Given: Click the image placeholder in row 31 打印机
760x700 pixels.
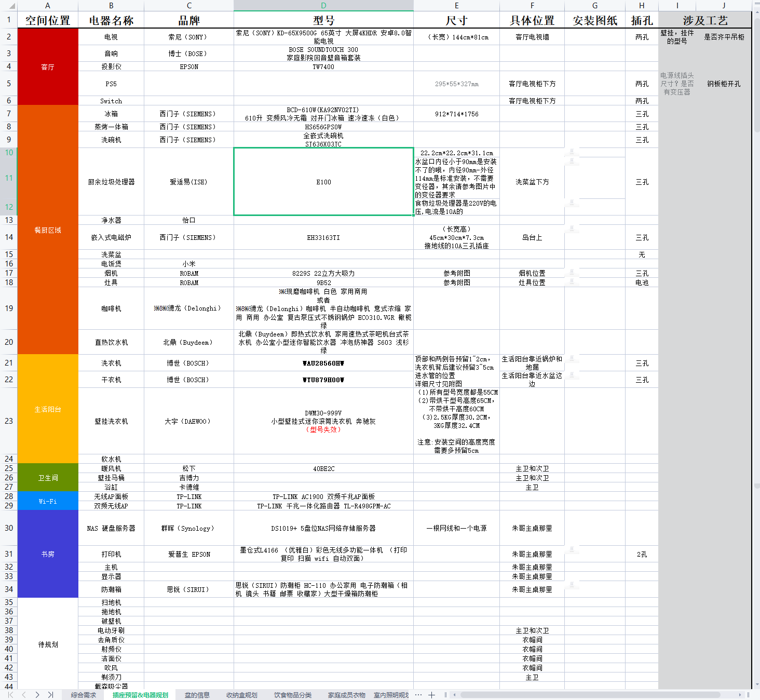Looking at the screenshot, I should point(572,550).
